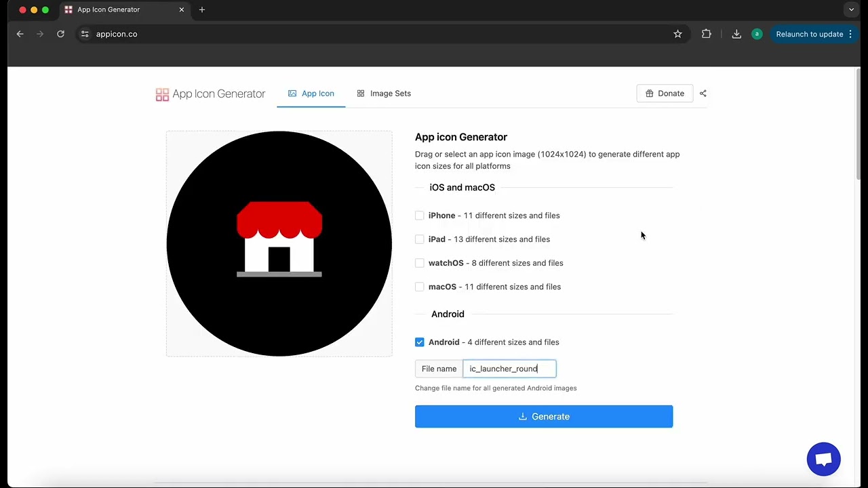Click the Donate button
Viewport: 868px width, 488px height.
click(665, 94)
